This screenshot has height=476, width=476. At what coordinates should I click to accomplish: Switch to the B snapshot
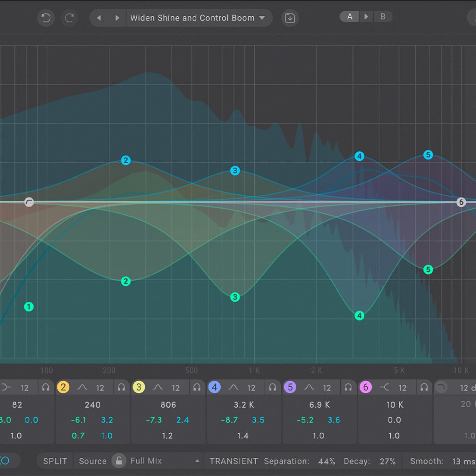pos(383,17)
